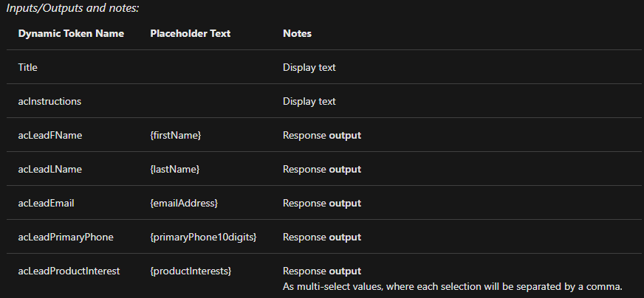644x298 pixels.
Task: Click the Display text note for Title
Action: point(309,67)
